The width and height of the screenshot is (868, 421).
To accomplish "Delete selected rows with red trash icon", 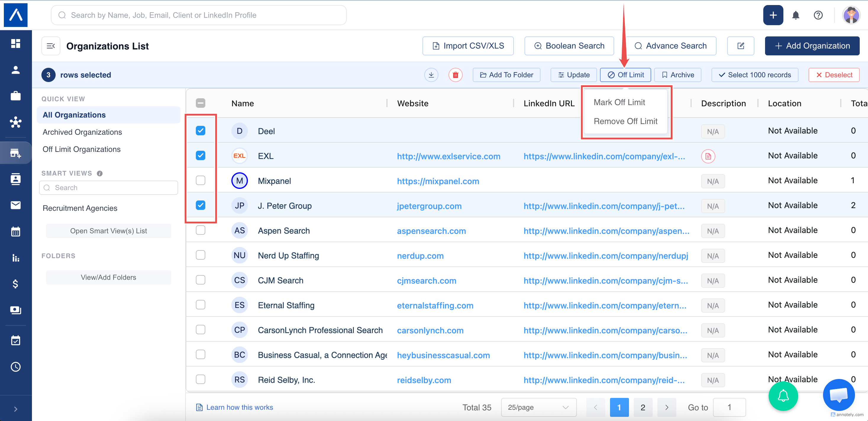I will click(455, 75).
